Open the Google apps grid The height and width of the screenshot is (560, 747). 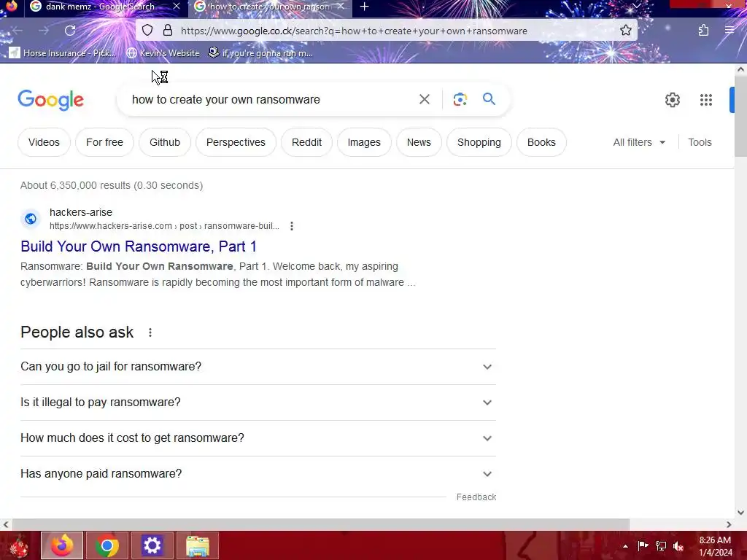click(x=706, y=99)
